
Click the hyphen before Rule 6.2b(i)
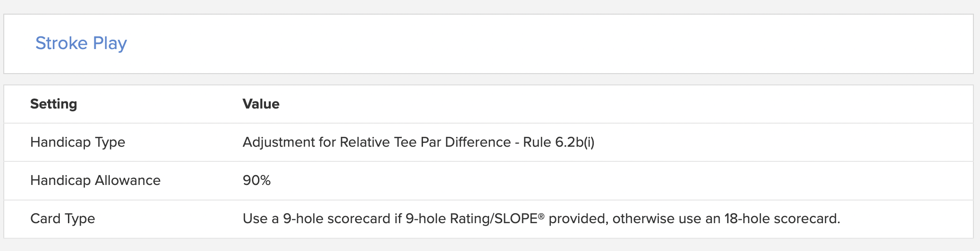point(517,143)
